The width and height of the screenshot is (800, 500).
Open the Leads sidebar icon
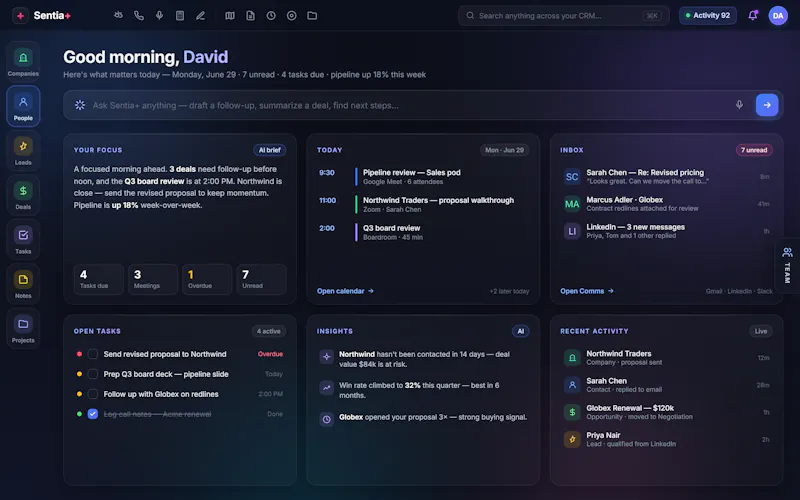point(23,151)
